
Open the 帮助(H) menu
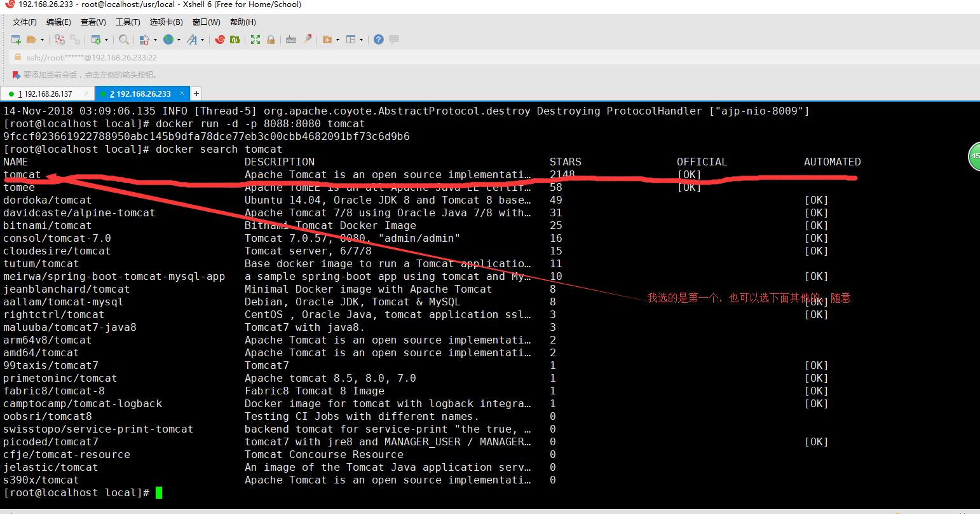243,22
